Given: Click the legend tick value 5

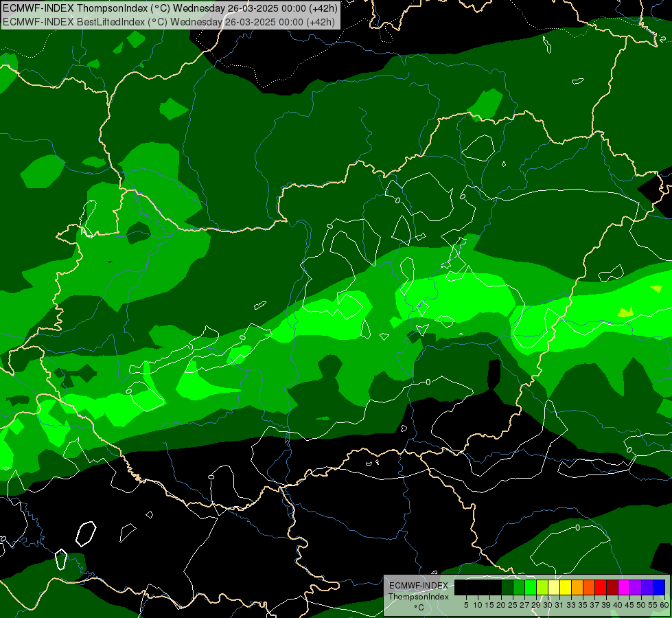Looking at the screenshot, I should coord(466,605).
